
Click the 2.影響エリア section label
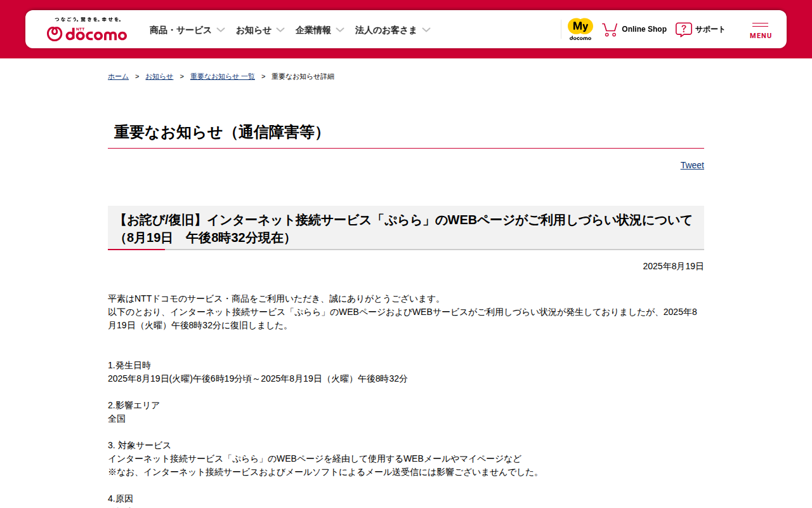click(134, 405)
